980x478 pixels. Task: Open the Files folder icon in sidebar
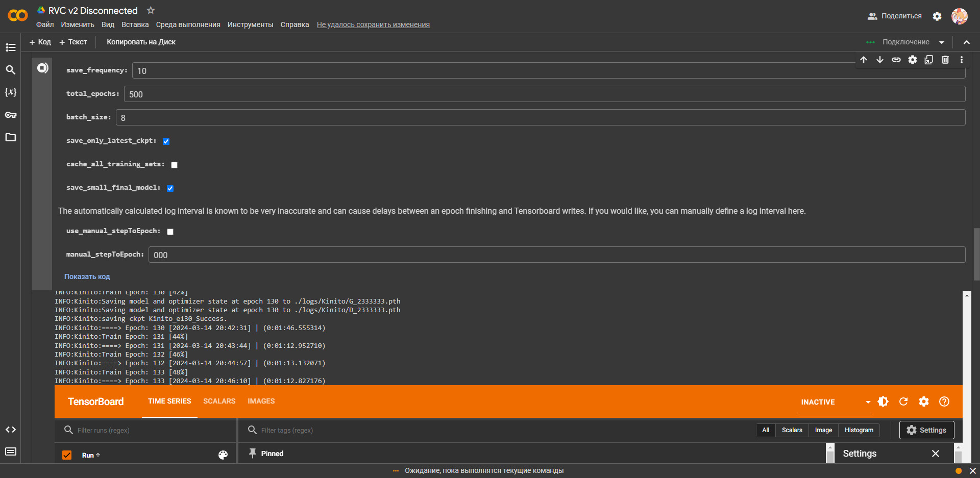(11, 137)
